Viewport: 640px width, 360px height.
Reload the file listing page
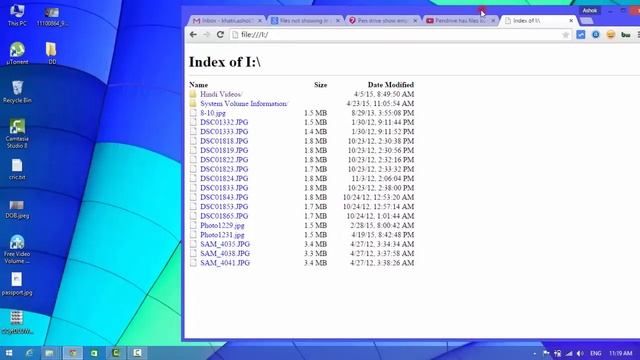point(220,35)
